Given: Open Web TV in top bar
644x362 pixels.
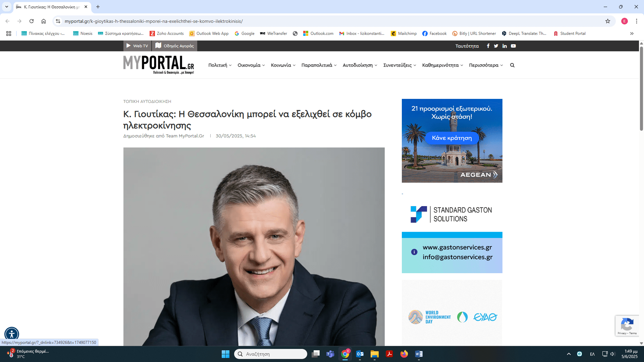Looking at the screenshot, I should 137,46.
